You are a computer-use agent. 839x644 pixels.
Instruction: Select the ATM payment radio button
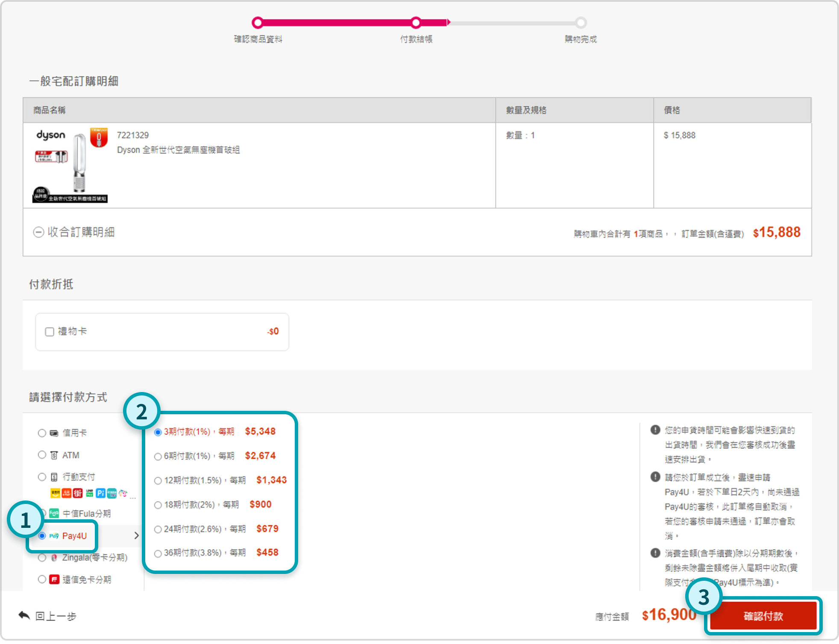pyautogui.click(x=42, y=455)
